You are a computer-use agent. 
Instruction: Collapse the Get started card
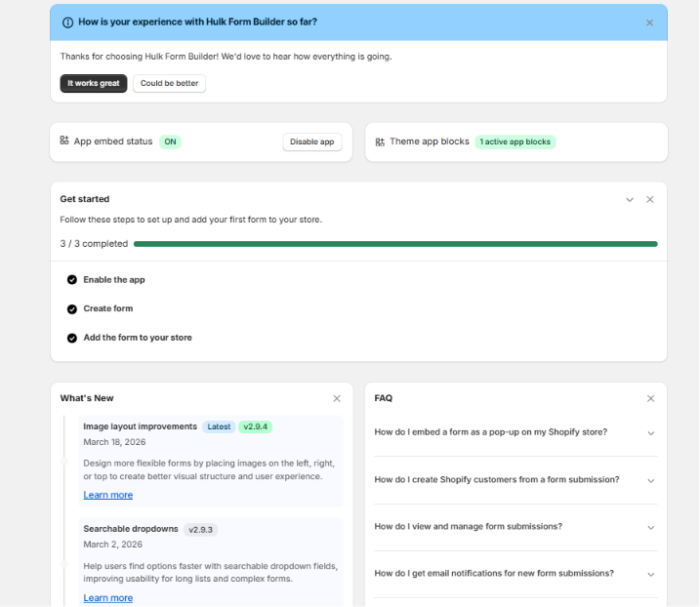tap(630, 199)
